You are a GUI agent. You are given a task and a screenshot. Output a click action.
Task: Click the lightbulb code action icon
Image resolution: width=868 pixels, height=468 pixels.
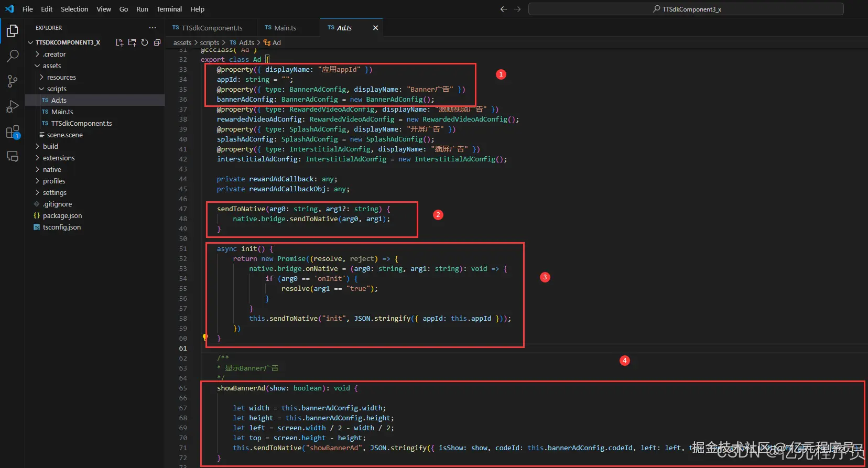tap(205, 337)
